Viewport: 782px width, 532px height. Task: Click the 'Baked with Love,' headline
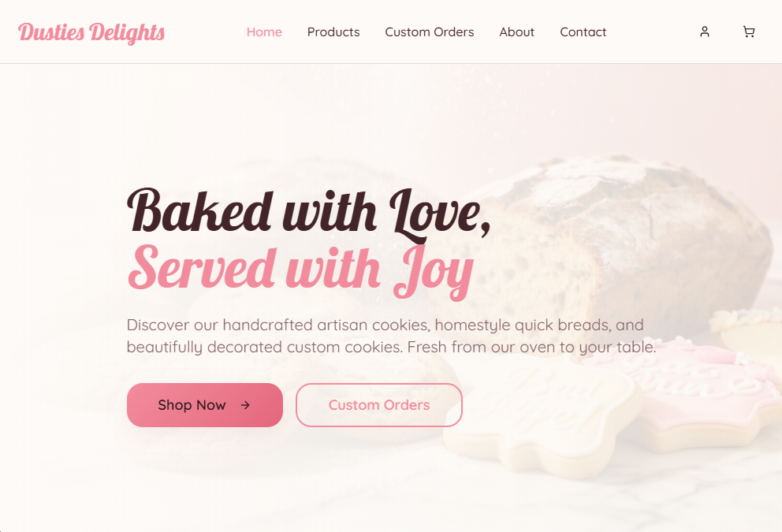309,212
